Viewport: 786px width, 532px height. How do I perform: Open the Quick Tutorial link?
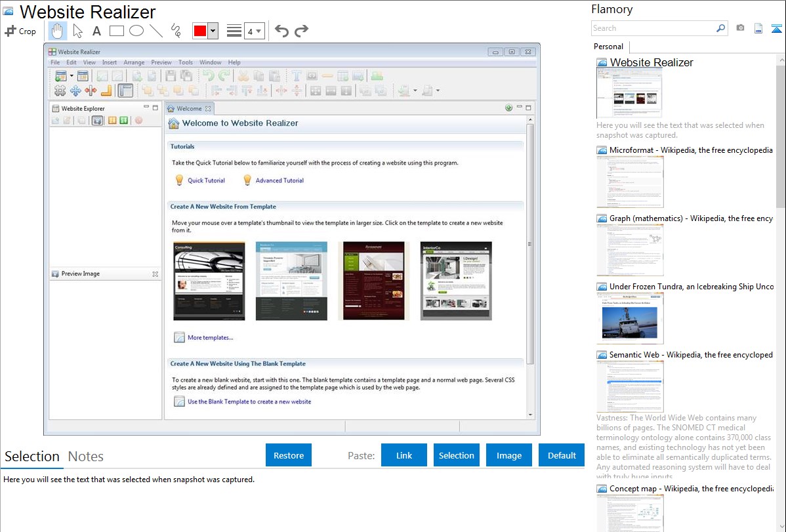pyautogui.click(x=206, y=180)
